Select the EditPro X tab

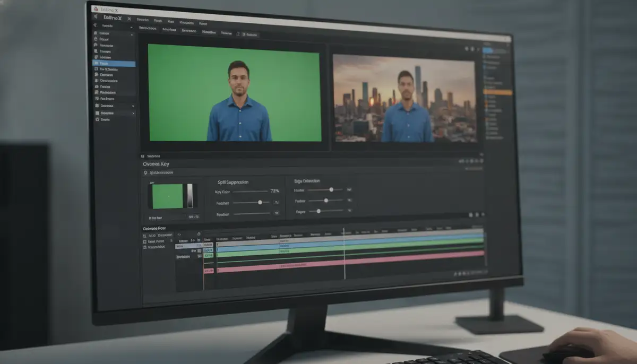(113, 18)
